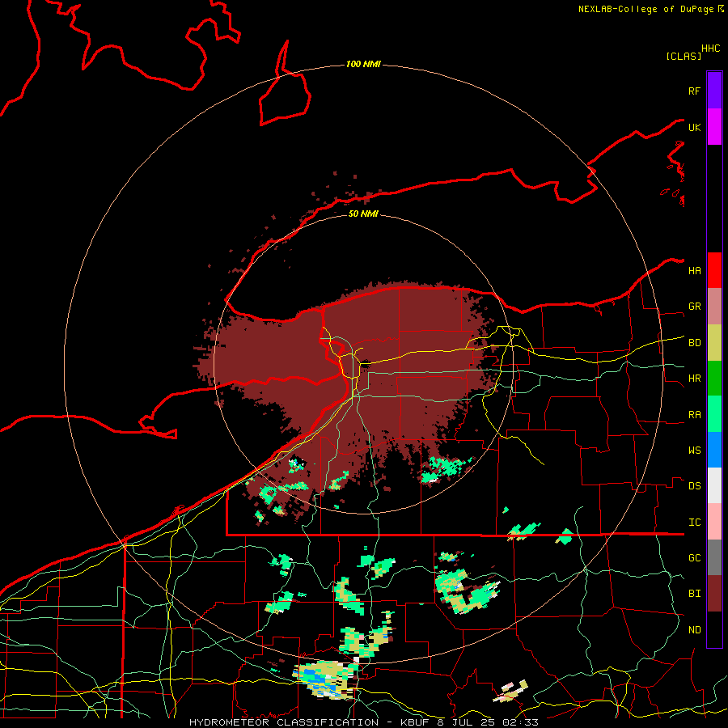Image resolution: width=728 pixels, height=728 pixels.
Task: Click the GR legend label
Action: [694, 307]
